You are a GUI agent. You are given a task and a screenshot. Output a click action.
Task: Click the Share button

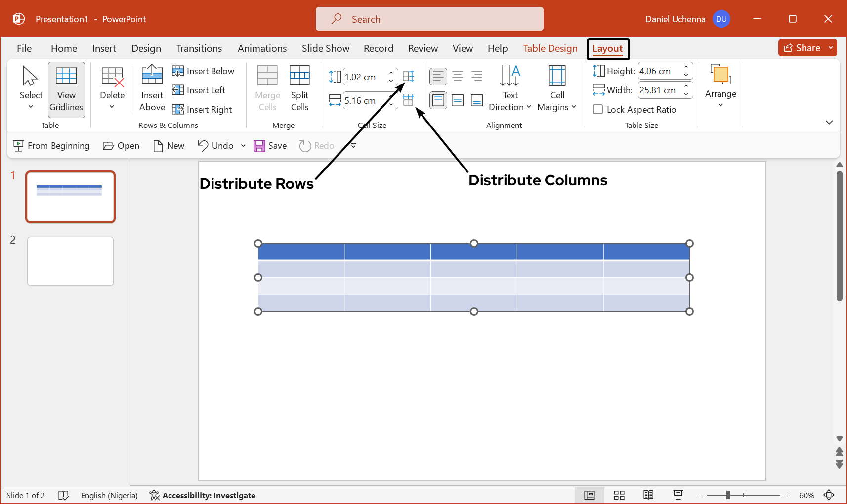point(803,48)
